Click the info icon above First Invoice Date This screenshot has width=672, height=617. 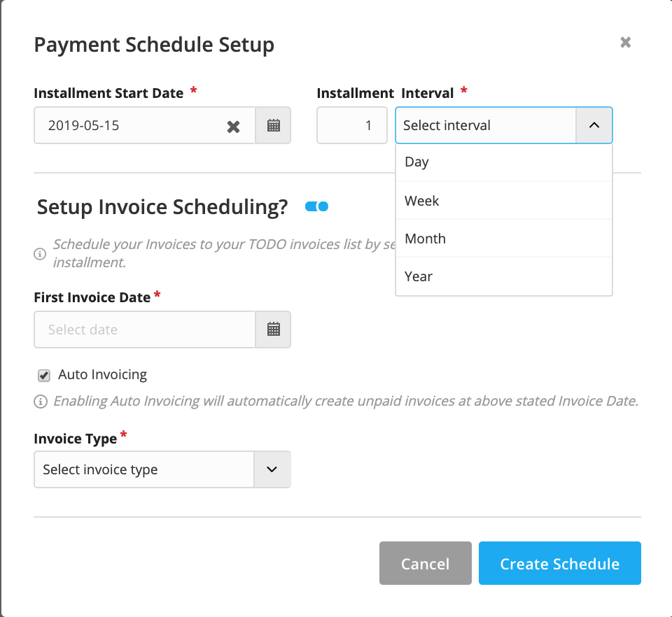(40, 254)
